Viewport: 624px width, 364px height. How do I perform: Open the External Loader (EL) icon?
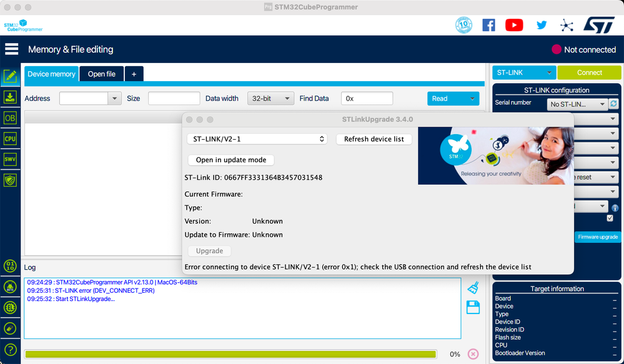[x=10, y=307]
